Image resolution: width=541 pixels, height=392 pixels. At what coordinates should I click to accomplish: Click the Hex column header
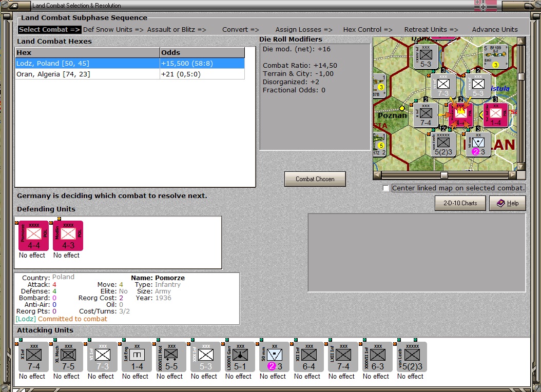[x=88, y=52]
